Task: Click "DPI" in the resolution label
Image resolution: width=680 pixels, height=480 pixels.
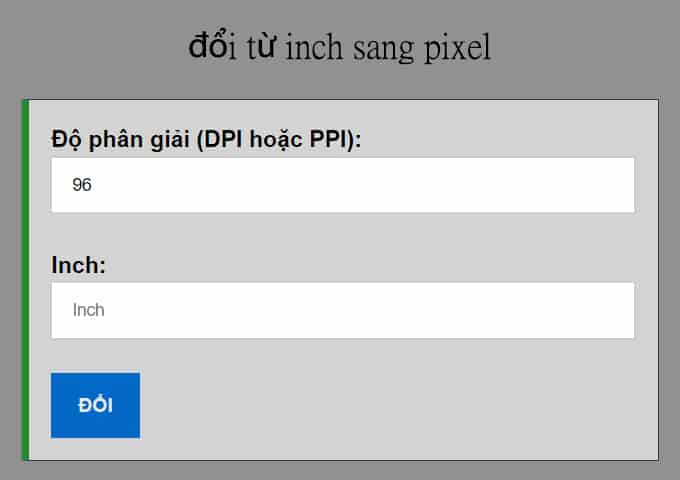Action: tap(221, 139)
